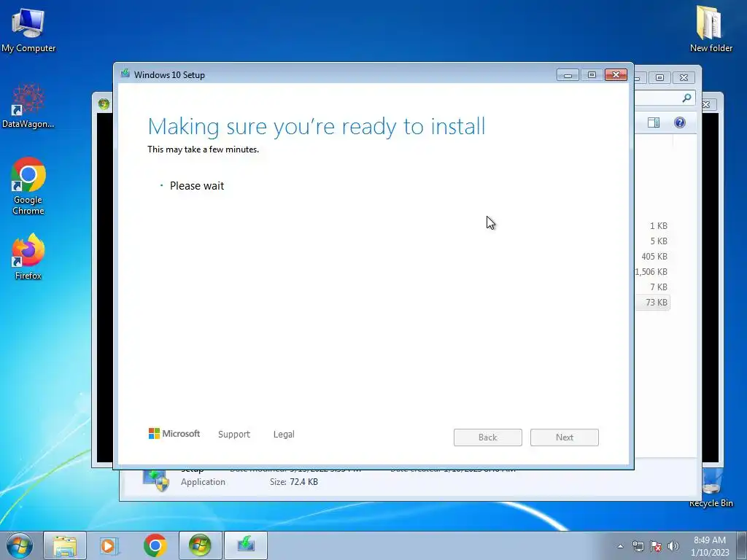The height and width of the screenshot is (560, 747).
Task: Open the Windows Start menu orb
Action: pyautogui.click(x=20, y=545)
